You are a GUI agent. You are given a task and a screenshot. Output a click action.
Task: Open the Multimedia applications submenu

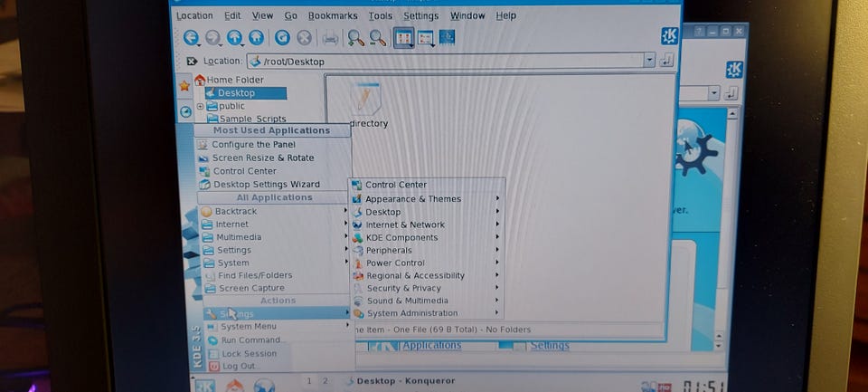click(274, 237)
